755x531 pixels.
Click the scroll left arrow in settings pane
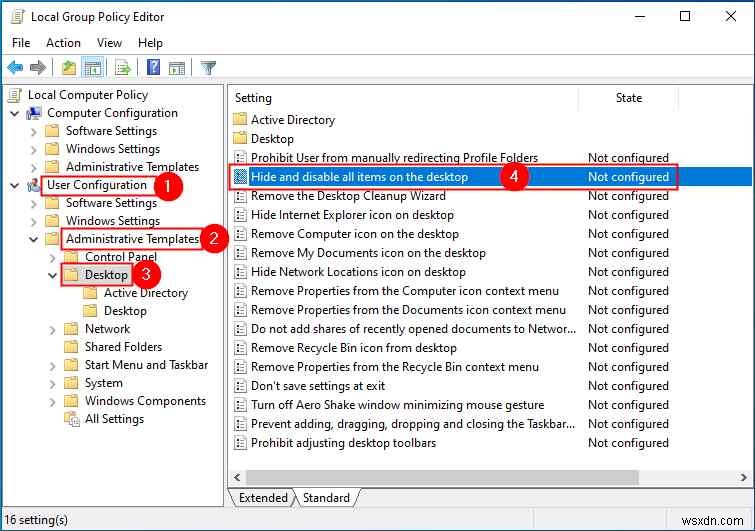tap(237, 478)
